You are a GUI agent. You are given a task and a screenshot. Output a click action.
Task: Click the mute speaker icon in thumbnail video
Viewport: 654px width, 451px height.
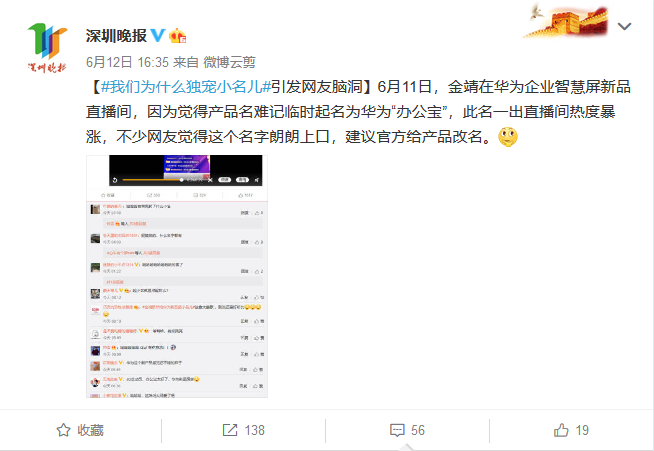(x=257, y=180)
